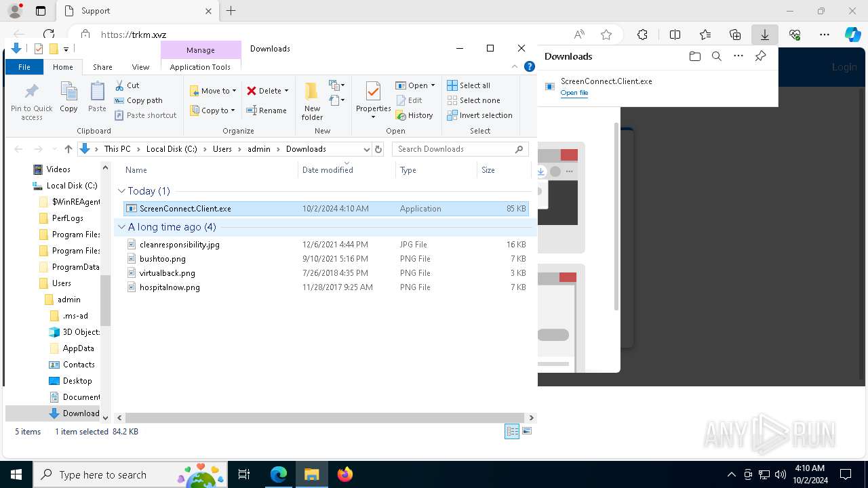
Task: Refresh the Downloads folder view
Action: tap(378, 149)
